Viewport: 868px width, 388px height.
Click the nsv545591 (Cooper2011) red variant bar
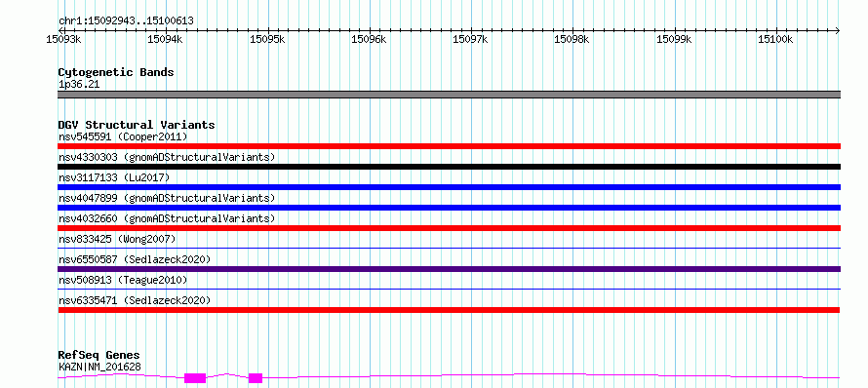tap(449, 146)
